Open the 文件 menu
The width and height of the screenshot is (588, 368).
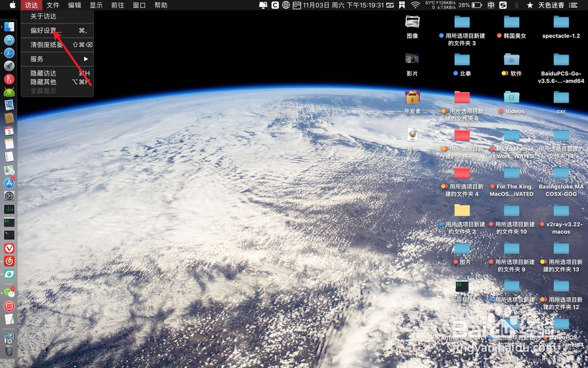[x=53, y=5]
